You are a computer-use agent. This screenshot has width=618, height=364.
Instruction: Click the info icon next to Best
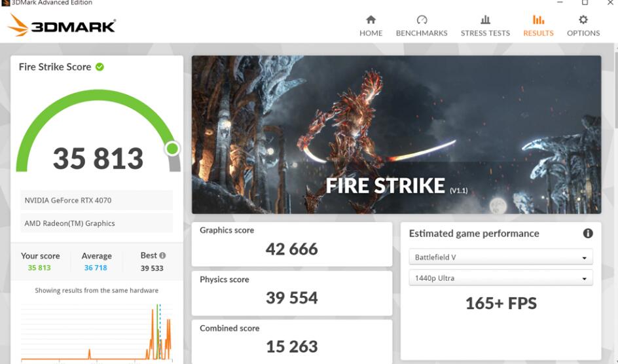[162, 255]
